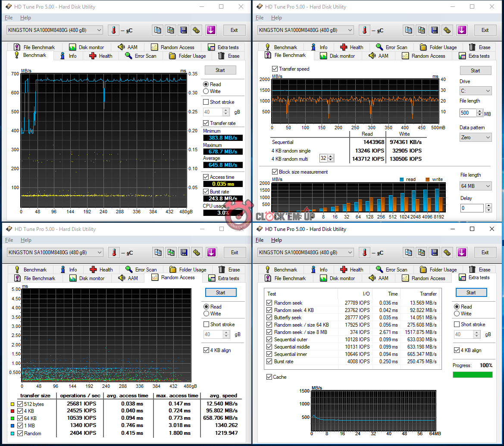Open the 64 MB File length dropdown
The image size is (504, 446).
click(x=476, y=186)
